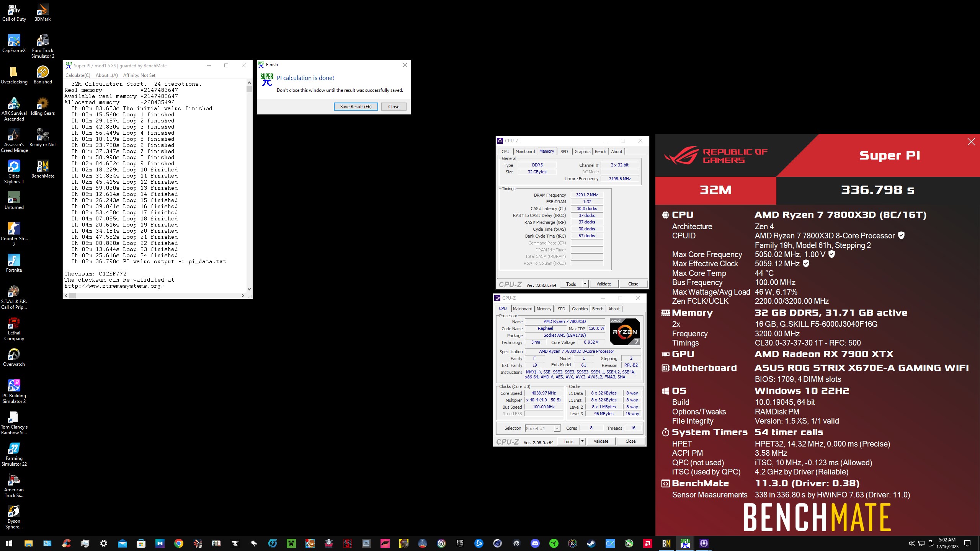Select the CapFrameX desktop icon

(14, 44)
